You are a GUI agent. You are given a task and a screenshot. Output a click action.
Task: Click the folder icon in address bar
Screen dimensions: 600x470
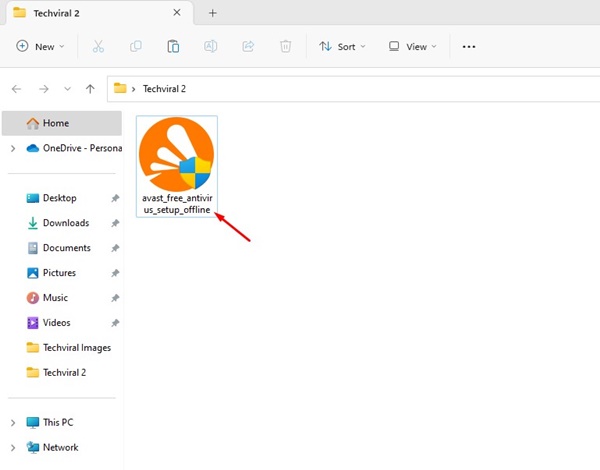pyautogui.click(x=120, y=88)
